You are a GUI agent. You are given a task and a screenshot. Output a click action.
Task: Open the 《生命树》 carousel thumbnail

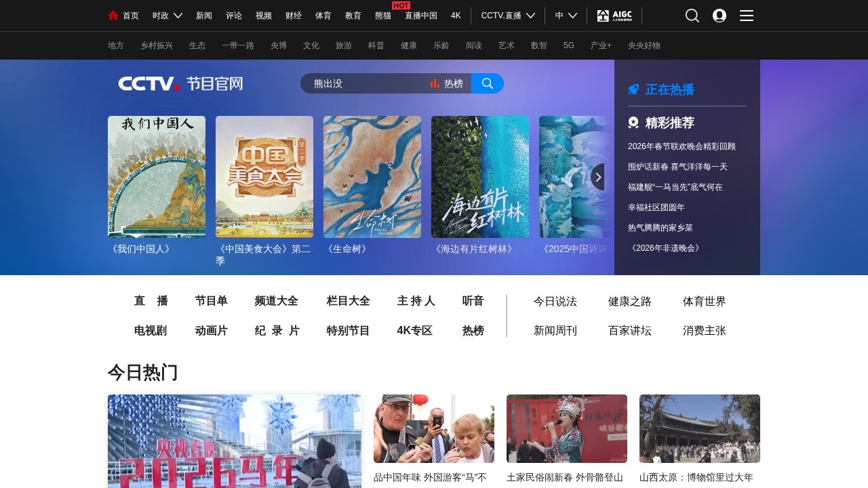click(372, 177)
